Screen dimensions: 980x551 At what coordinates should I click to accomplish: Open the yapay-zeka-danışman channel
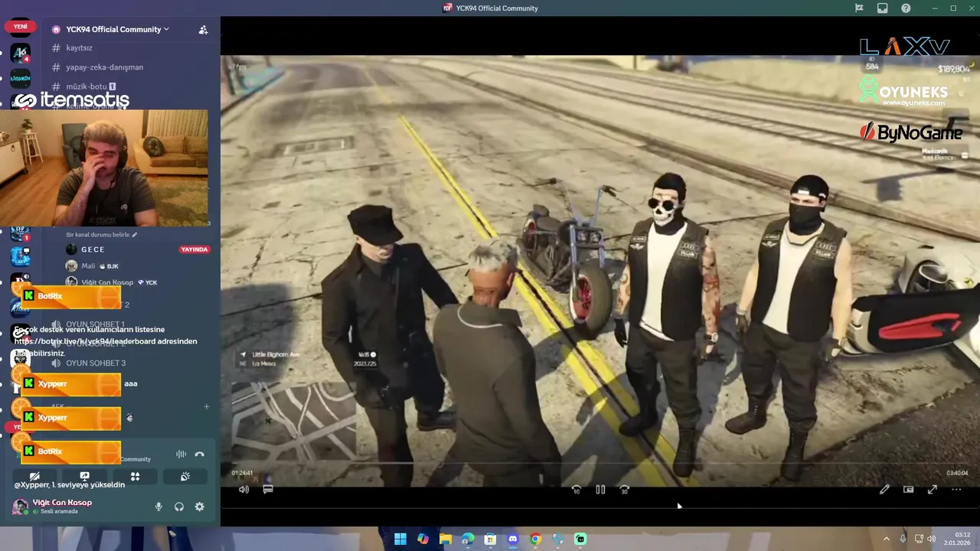click(104, 67)
